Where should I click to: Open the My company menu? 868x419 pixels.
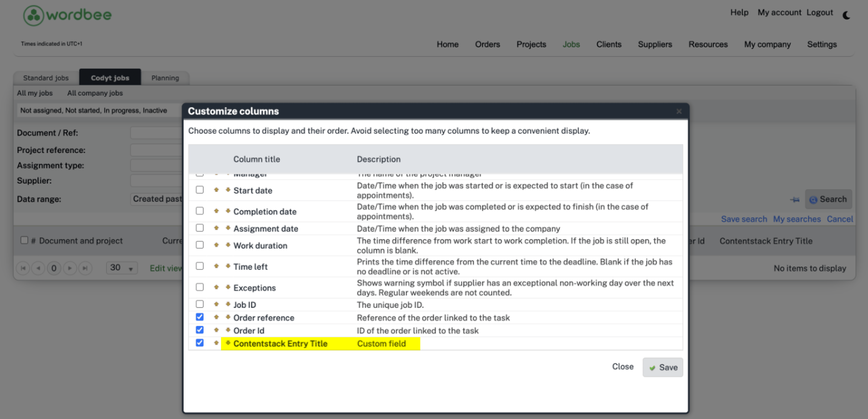(x=767, y=44)
